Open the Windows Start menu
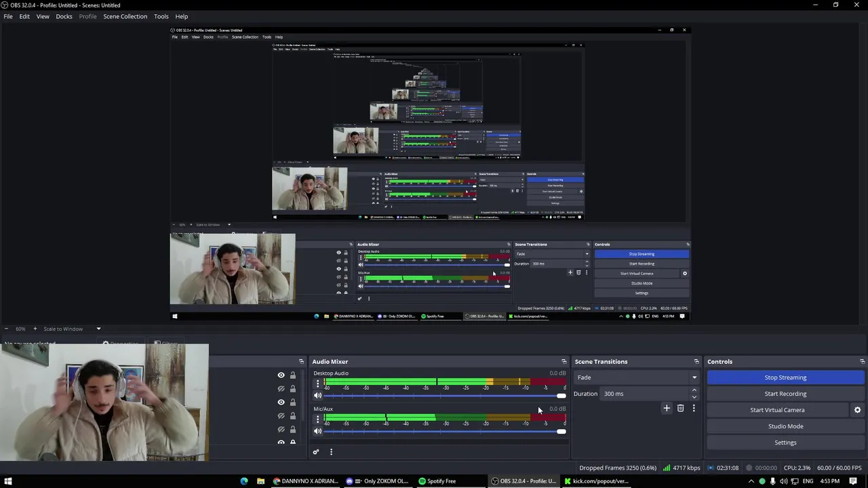 [8, 481]
